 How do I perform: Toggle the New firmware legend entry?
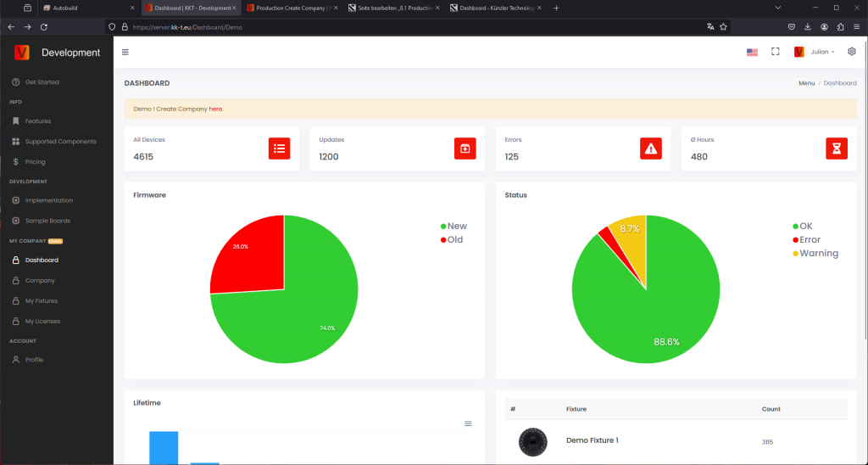pos(454,226)
